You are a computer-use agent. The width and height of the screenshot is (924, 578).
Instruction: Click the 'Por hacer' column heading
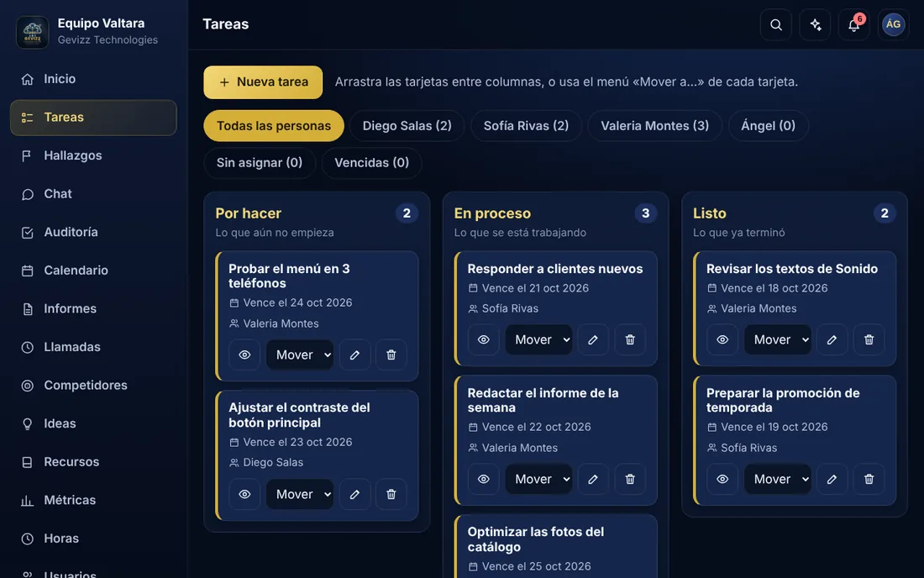point(248,213)
